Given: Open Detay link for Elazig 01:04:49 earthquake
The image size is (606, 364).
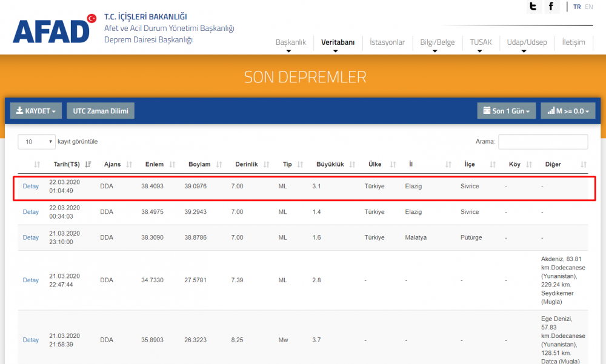Looking at the screenshot, I should 31,186.
